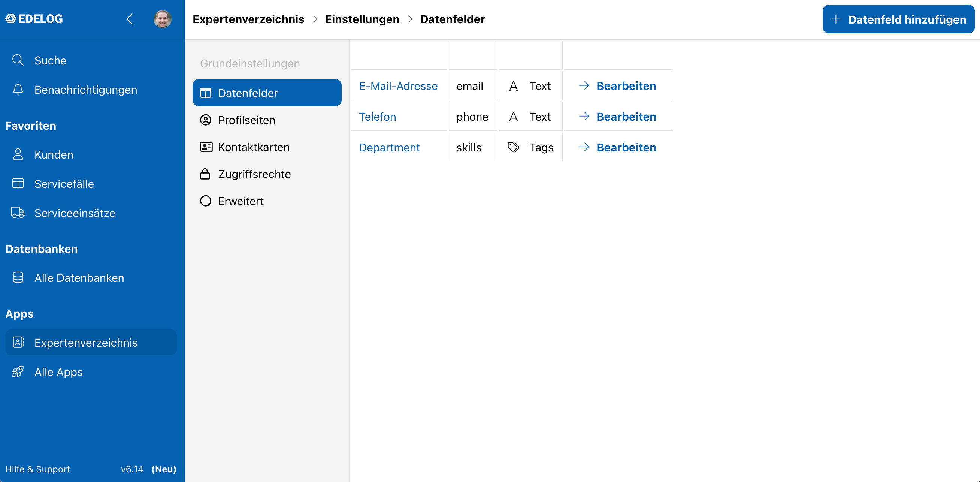Switch to Kontaktkarten settings
The image size is (980, 482).
pyautogui.click(x=267, y=147)
